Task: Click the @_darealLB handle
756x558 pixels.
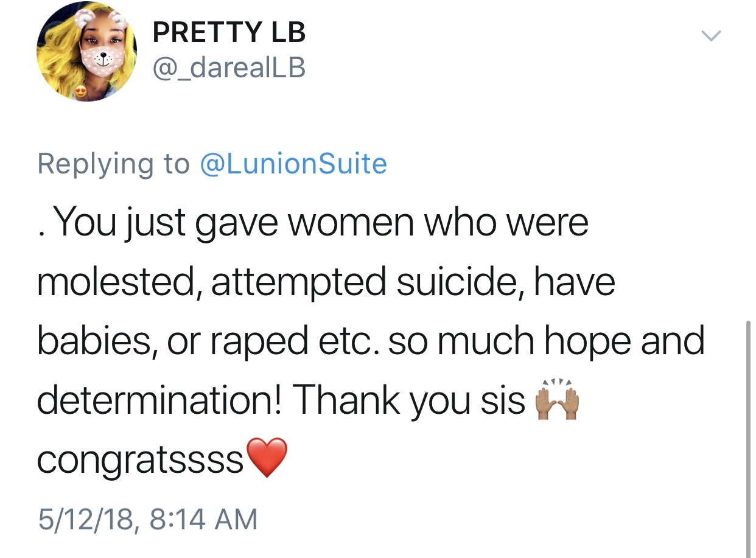Action: tap(229, 68)
